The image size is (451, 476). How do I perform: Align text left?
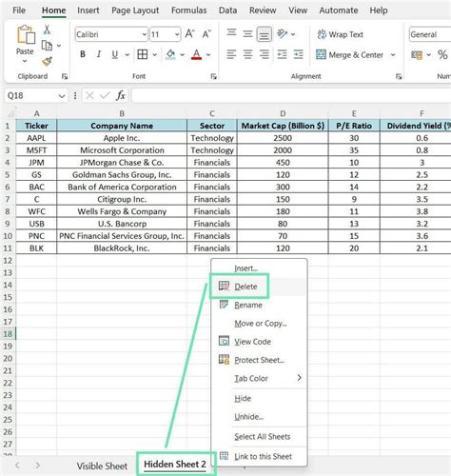231,54
